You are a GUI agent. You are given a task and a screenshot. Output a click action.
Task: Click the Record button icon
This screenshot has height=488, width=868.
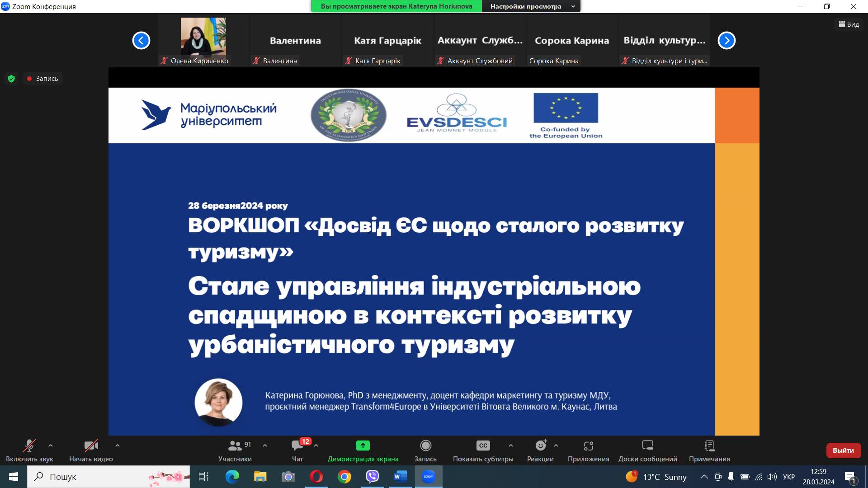(425, 446)
